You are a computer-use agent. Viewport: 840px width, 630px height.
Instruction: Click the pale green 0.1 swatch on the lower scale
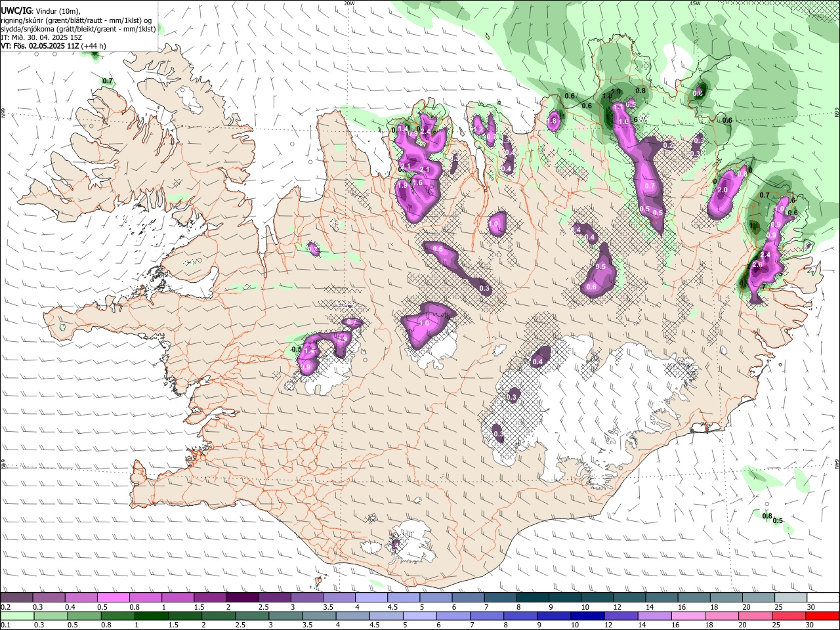tap(16, 616)
